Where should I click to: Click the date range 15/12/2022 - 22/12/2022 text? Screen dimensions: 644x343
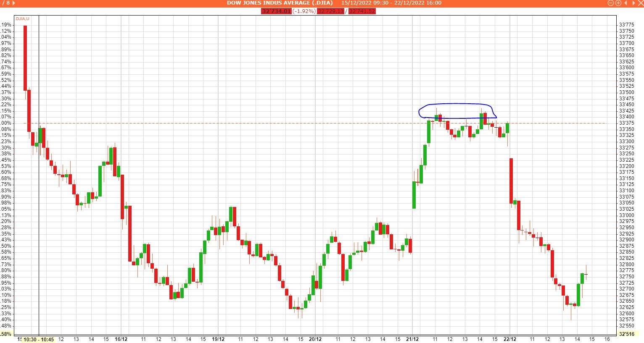391,3
